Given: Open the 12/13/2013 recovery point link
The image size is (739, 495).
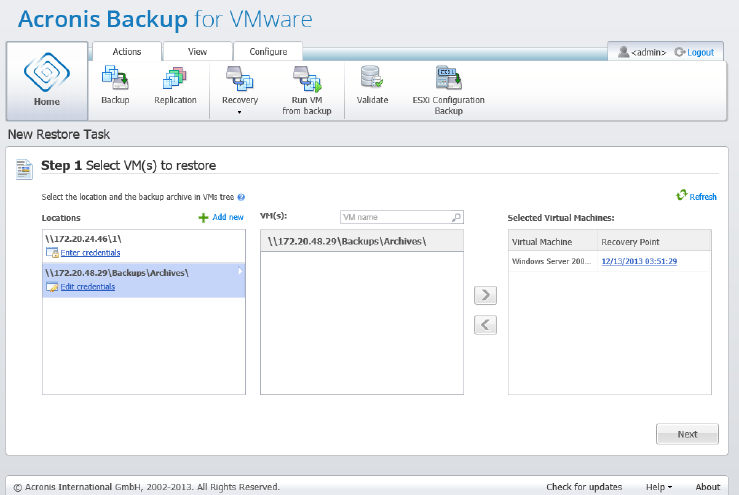Looking at the screenshot, I should pos(639,261).
